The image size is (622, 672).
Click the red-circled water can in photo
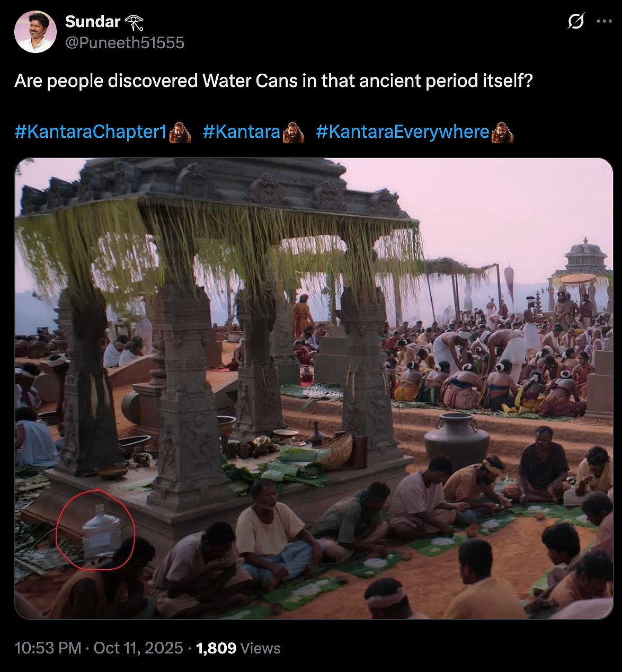[101, 532]
